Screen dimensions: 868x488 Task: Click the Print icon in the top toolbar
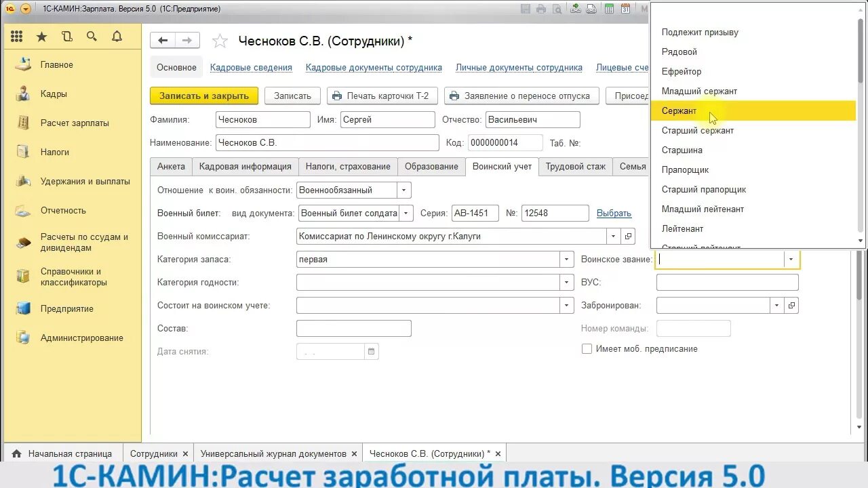541,9
